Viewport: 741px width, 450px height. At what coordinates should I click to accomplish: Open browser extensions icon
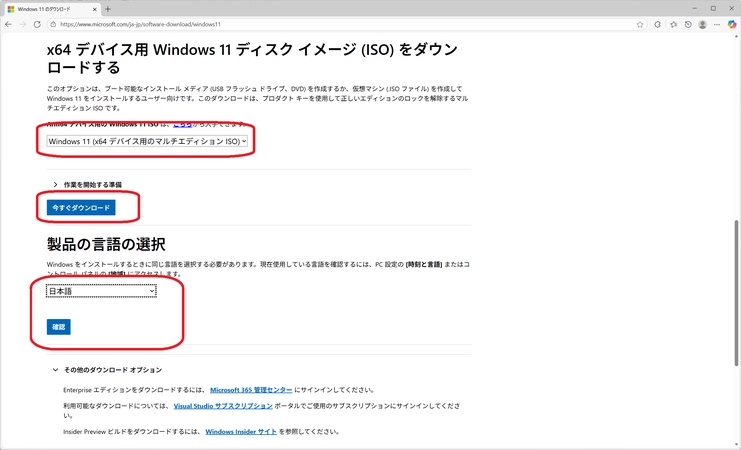click(x=657, y=25)
